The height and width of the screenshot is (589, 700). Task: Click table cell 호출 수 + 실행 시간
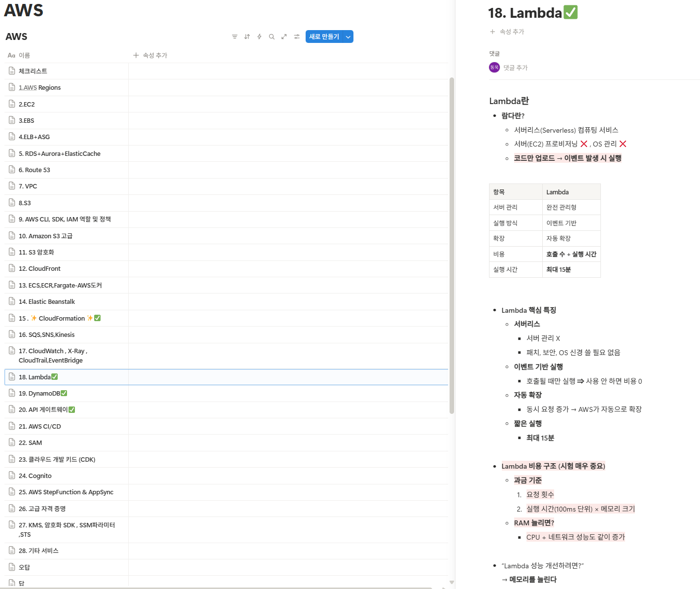click(571, 254)
